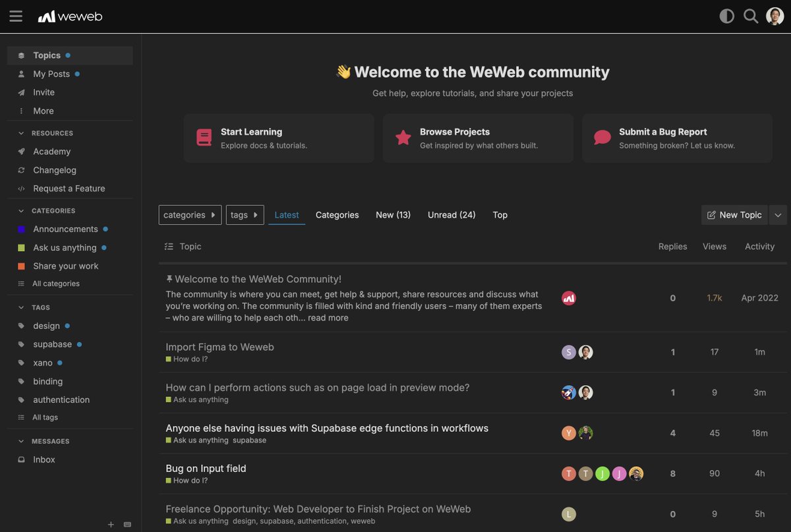The height and width of the screenshot is (532, 791).
Task: Switch to the Top tab
Action: [500, 215]
